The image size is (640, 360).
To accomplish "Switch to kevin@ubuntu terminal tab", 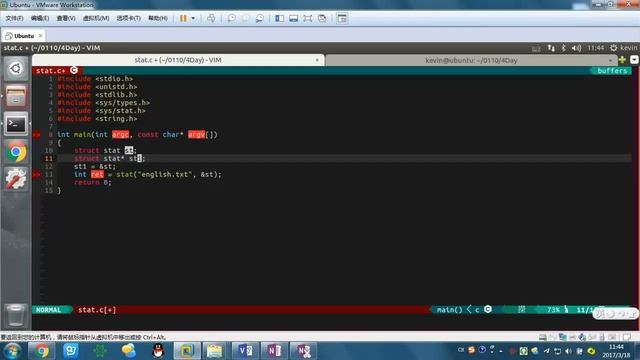I will tap(471, 60).
